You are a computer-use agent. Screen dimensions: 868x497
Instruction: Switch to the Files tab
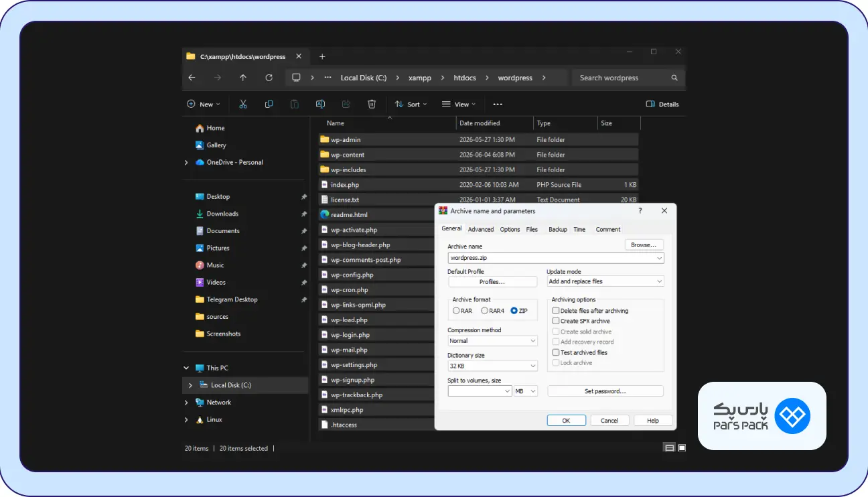pyautogui.click(x=532, y=229)
